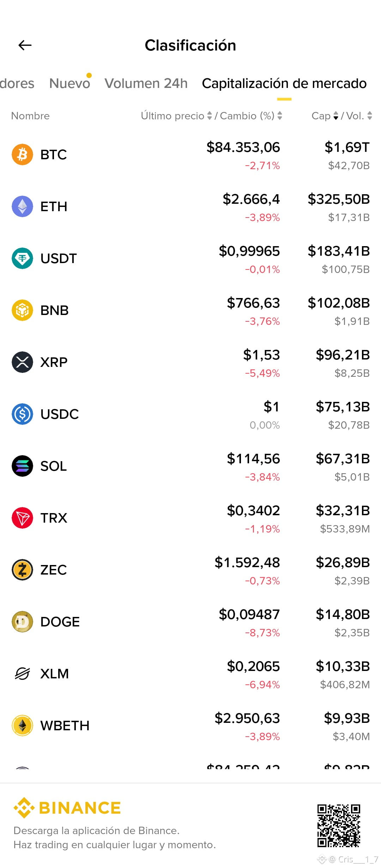Select the Capitalización de mercado tab
This screenshot has height=868, width=381.
point(284,83)
